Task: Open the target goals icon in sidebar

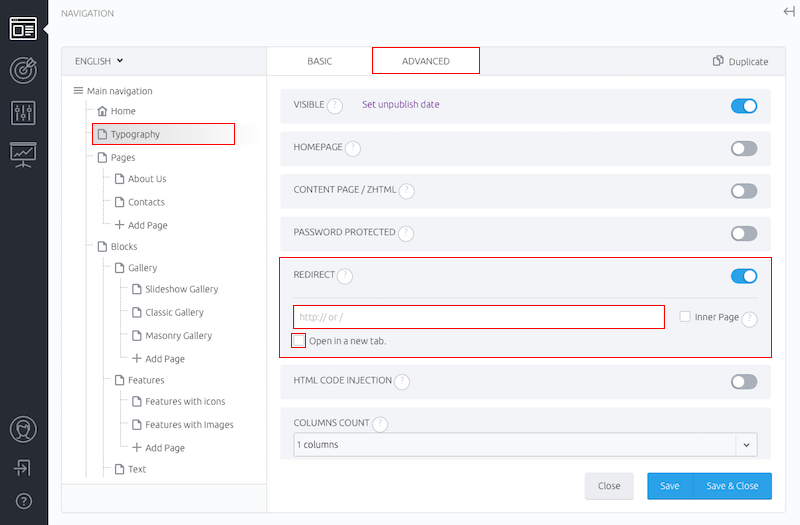Action: click(23, 70)
